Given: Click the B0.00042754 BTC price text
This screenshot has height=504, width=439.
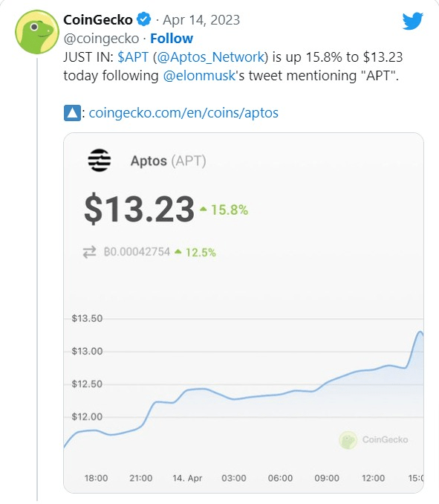Looking at the screenshot, I should [x=137, y=252].
